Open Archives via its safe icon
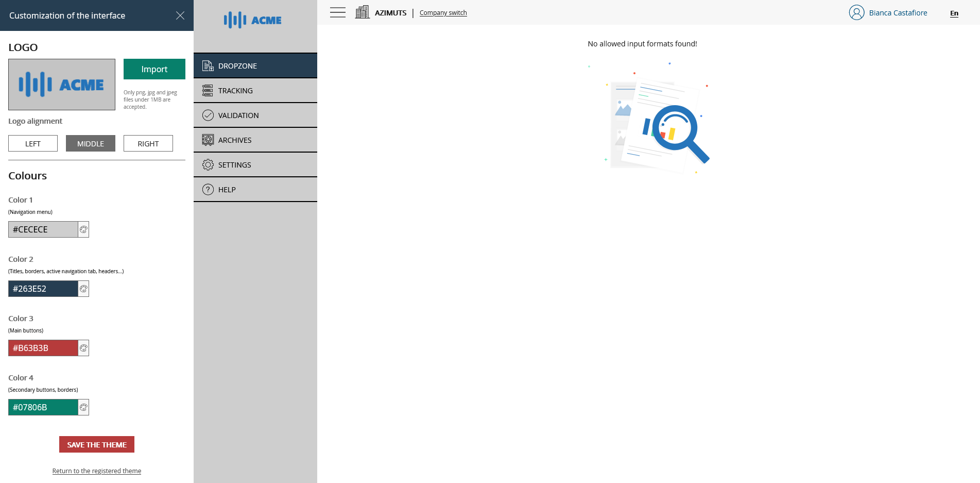The width and height of the screenshot is (980, 483). [208, 140]
